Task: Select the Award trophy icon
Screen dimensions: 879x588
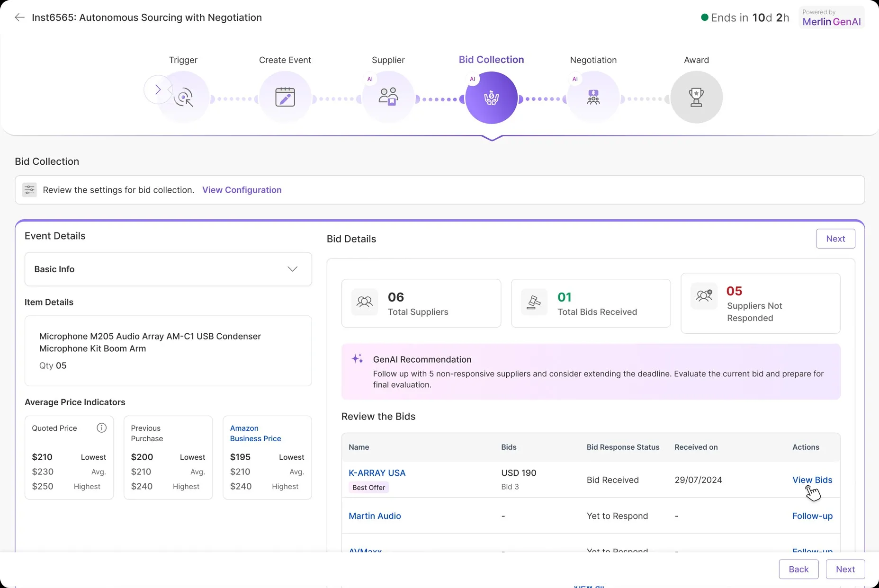Action: [x=696, y=98]
